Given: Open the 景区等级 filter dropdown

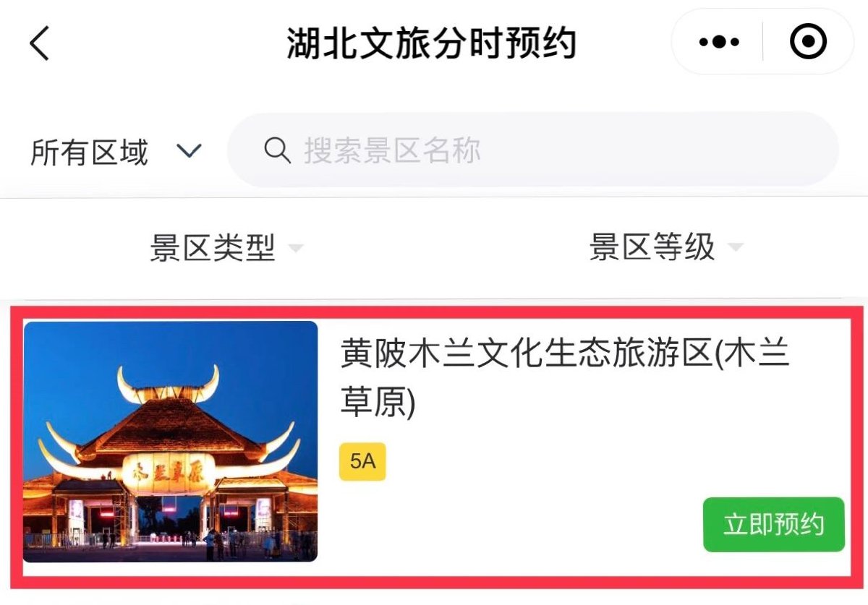Looking at the screenshot, I should 666,247.
